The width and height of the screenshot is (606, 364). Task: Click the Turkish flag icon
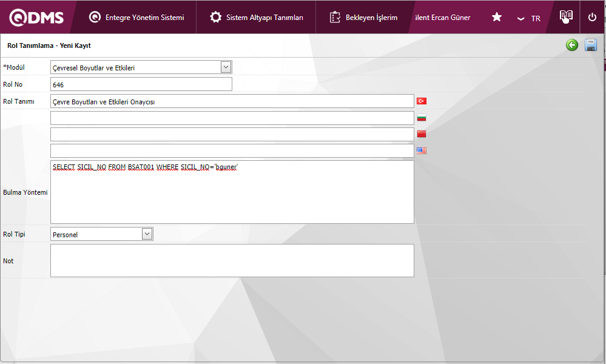point(421,101)
